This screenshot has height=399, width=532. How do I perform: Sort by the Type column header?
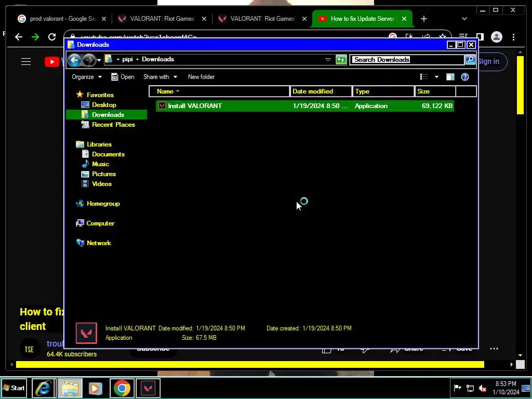coord(383,91)
